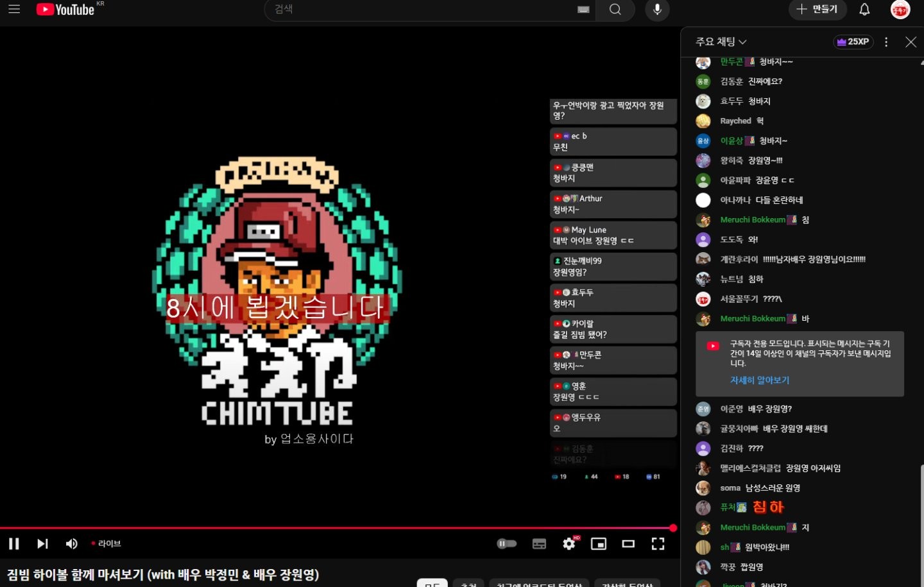Click the live chat panel scrollbar

coord(921,525)
